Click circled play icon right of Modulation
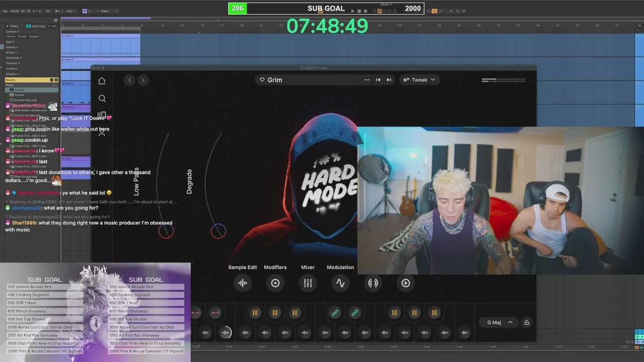Image resolution: width=644 pixels, height=362 pixels. tap(406, 283)
